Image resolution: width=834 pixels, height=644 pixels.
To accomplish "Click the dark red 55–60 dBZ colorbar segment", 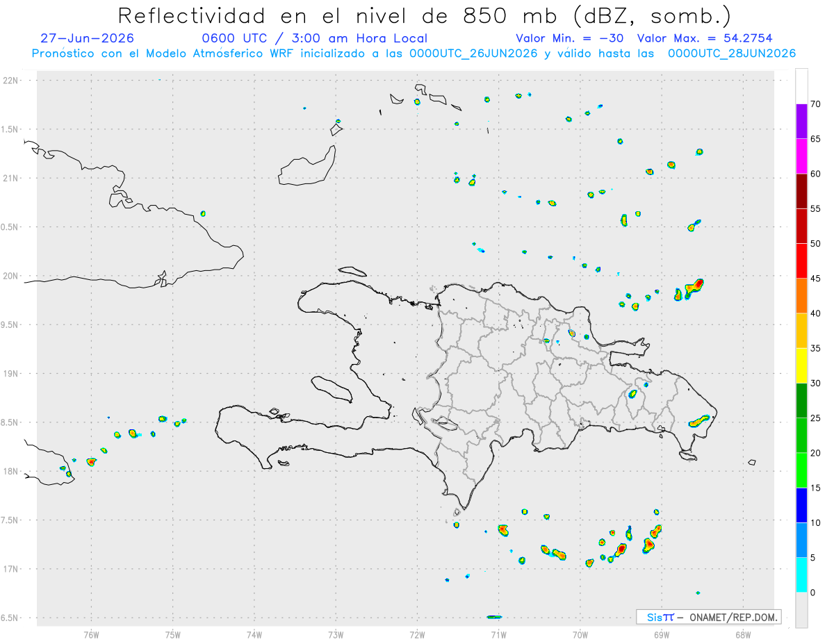I will click(801, 191).
